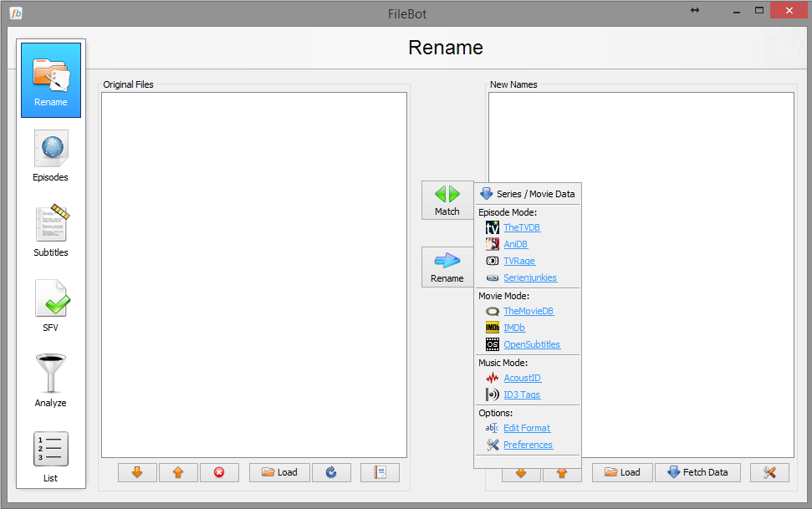This screenshot has width=812, height=509.
Task: Click the FileBot fb title bar icon
Action: tap(16, 13)
